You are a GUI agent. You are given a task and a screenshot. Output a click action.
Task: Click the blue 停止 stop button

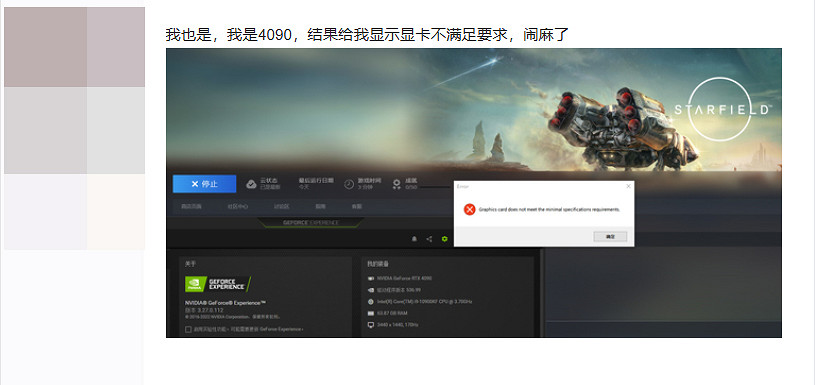pos(204,184)
